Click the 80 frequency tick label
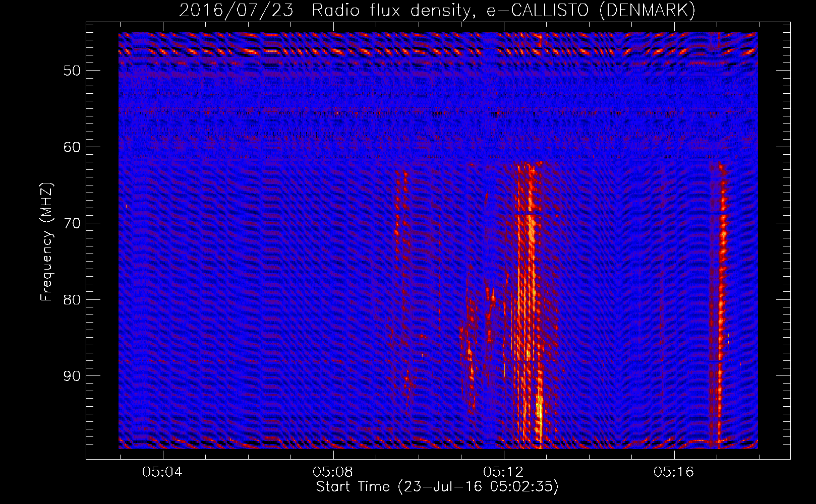Image resolution: width=816 pixels, height=504 pixels. point(72,299)
